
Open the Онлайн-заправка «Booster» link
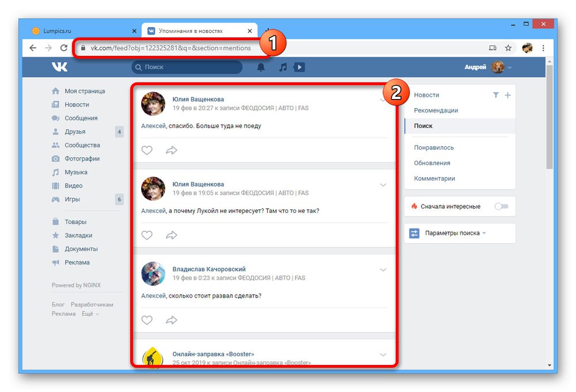coord(214,354)
